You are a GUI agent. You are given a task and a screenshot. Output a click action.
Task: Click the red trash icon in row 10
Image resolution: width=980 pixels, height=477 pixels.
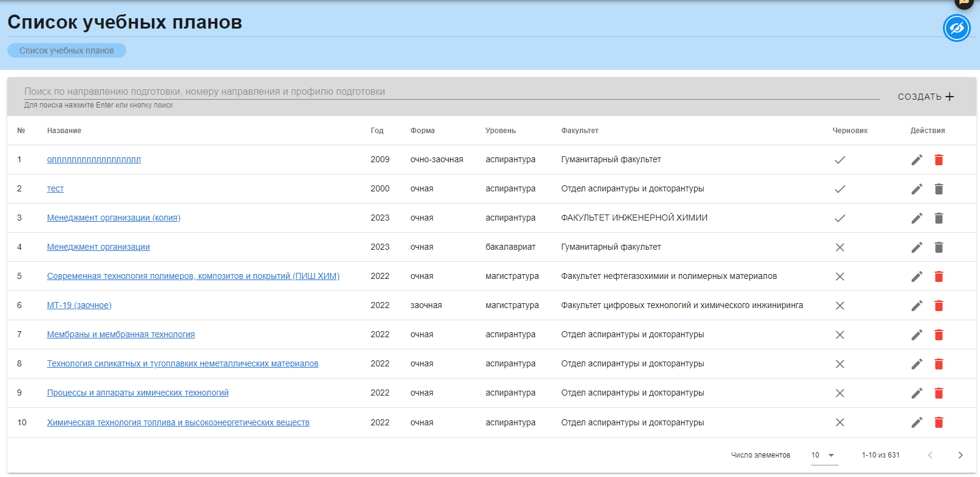tap(938, 422)
